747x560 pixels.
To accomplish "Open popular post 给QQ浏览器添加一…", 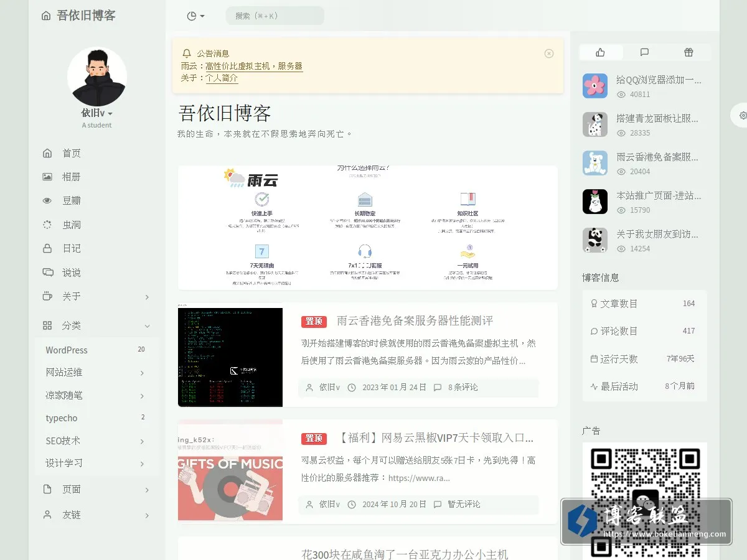I will pos(659,80).
